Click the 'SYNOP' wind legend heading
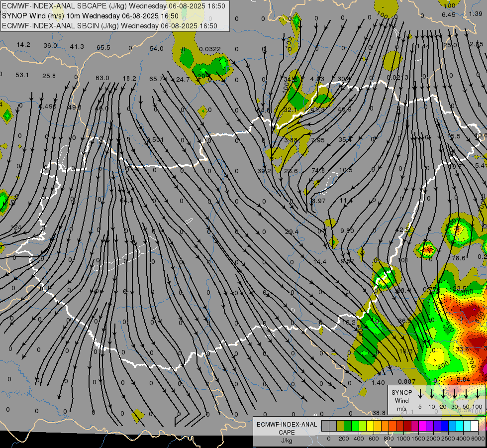The height and width of the screenshot is (448, 487). tap(401, 393)
